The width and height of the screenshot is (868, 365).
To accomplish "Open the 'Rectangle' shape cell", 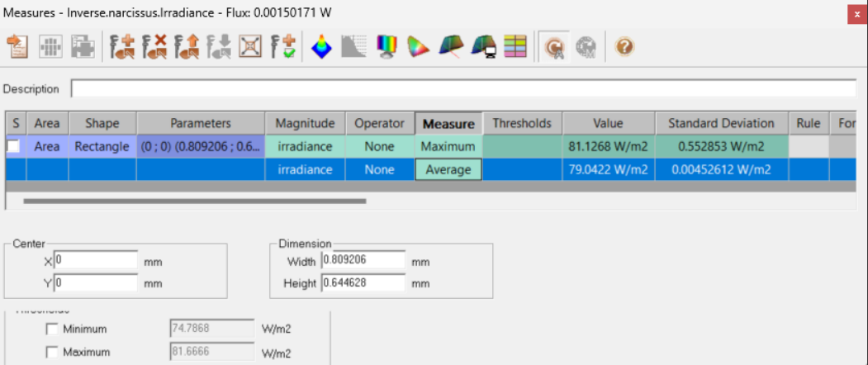I will [x=102, y=147].
